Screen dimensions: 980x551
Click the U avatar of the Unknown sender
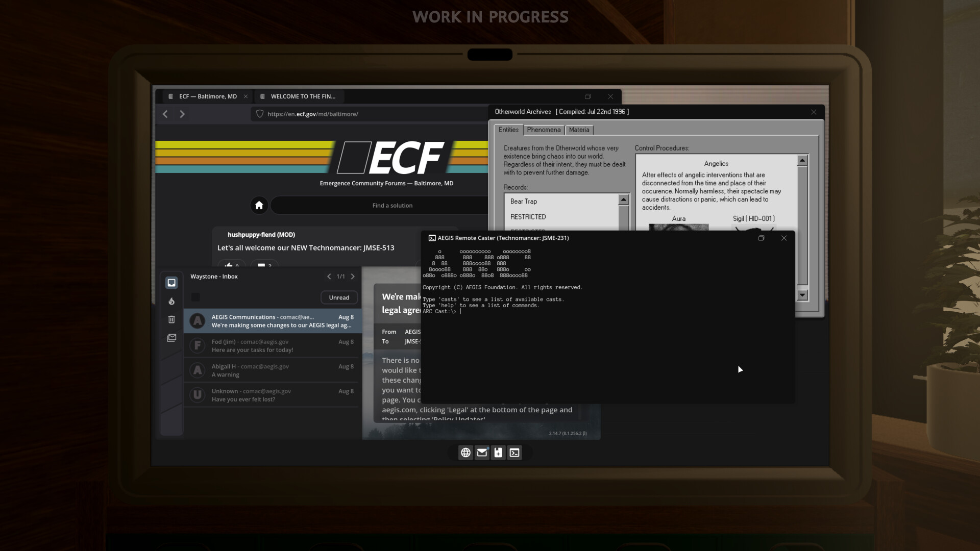198,395
